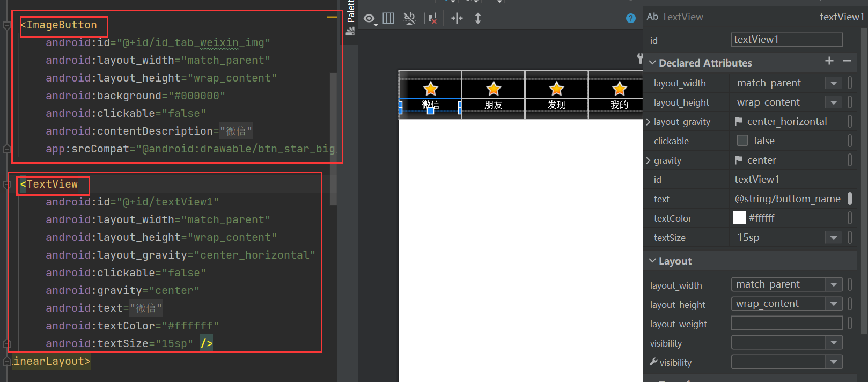Click resource picker pill beside declared layout_width
The height and width of the screenshot is (382, 868).
point(850,83)
